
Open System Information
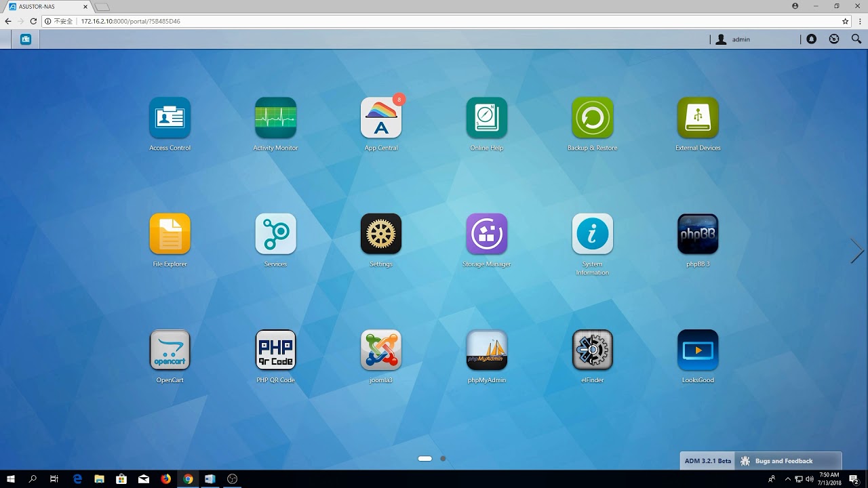(x=593, y=234)
